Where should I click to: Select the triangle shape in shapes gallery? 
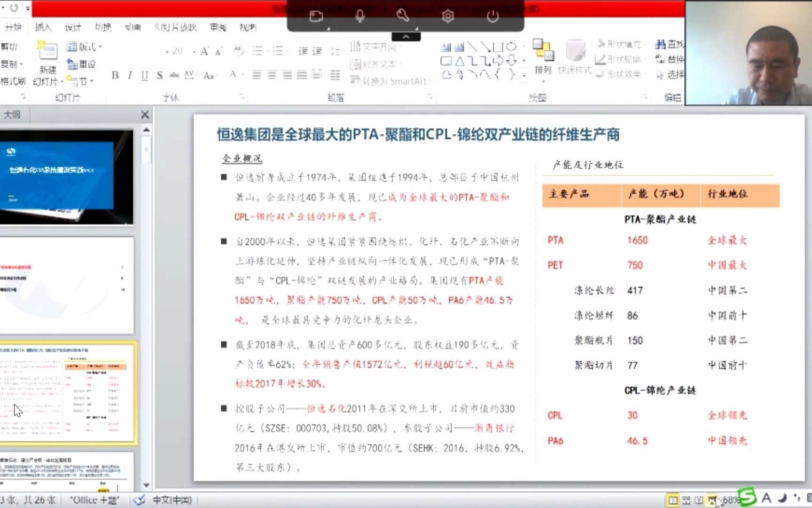(460, 61)
